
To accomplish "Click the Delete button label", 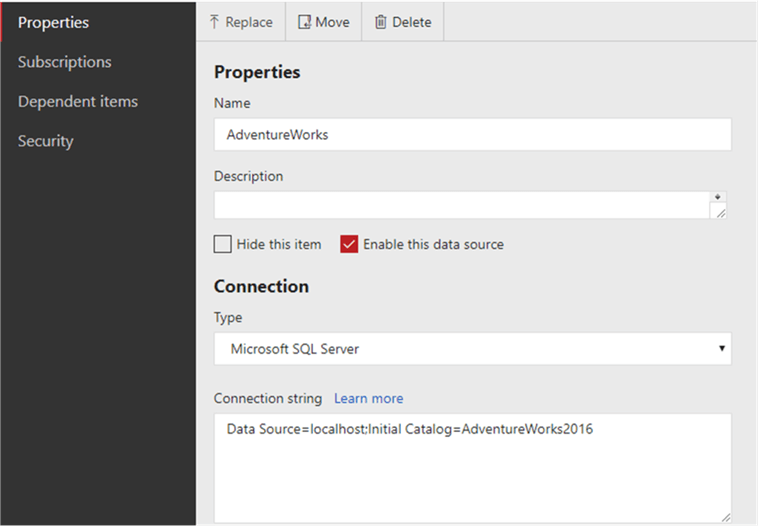I will 411,22.
